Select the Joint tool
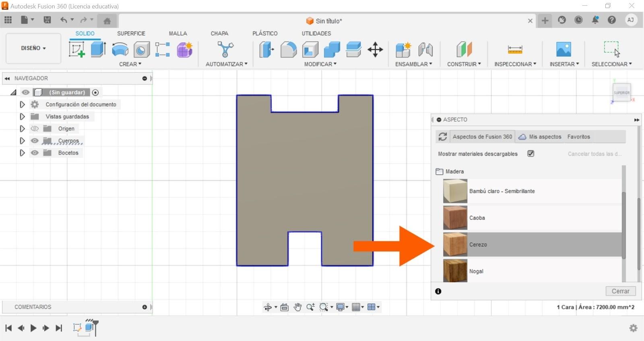Screen dimensions: 644x341 click(425, 50)
